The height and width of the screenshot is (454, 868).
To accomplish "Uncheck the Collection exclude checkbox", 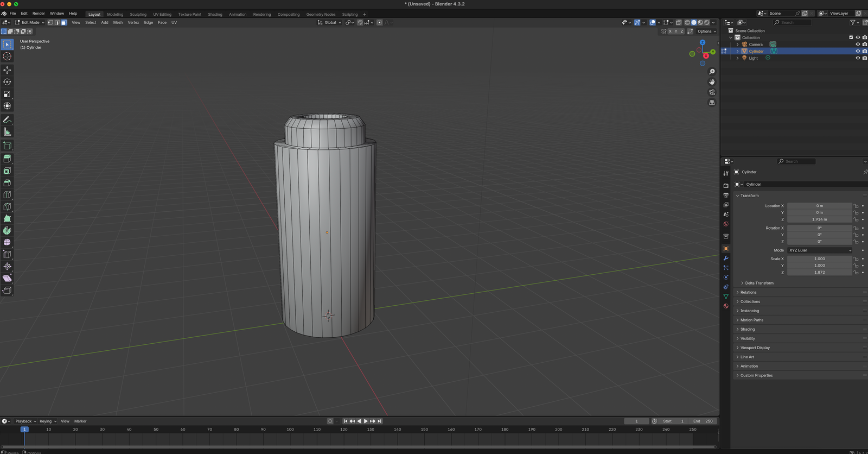I will tap(851, 37).
